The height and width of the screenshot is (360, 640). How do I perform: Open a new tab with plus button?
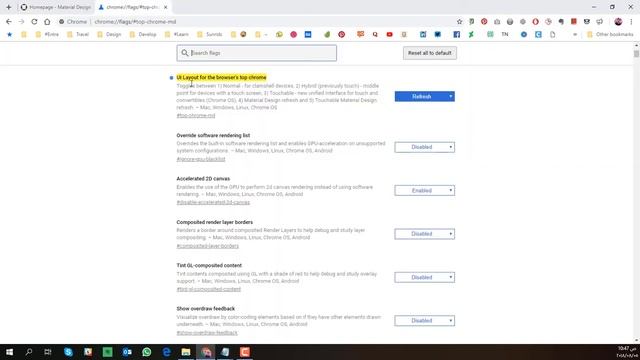pyautogui.click(x=9, y=7)
